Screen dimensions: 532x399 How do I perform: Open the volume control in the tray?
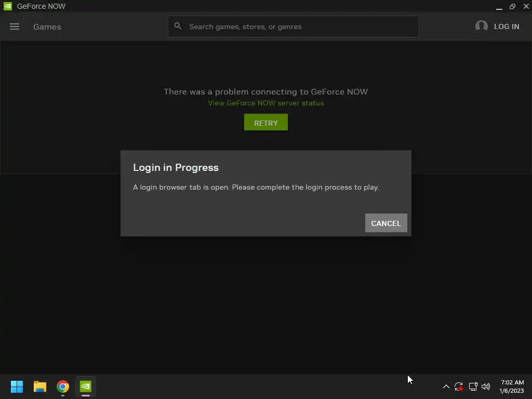click(x=486, y=387)
